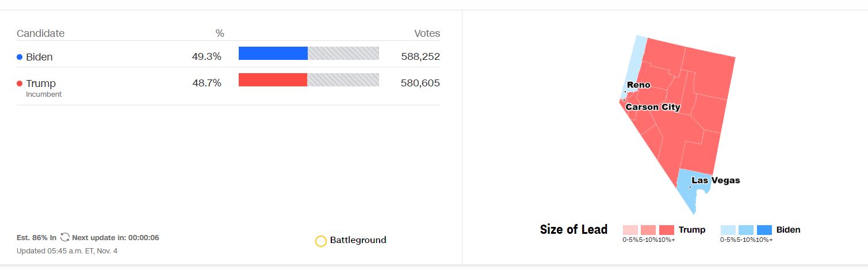
Task: Click the Biden 10%+ lead legend swatch
Action: [764, 230]
